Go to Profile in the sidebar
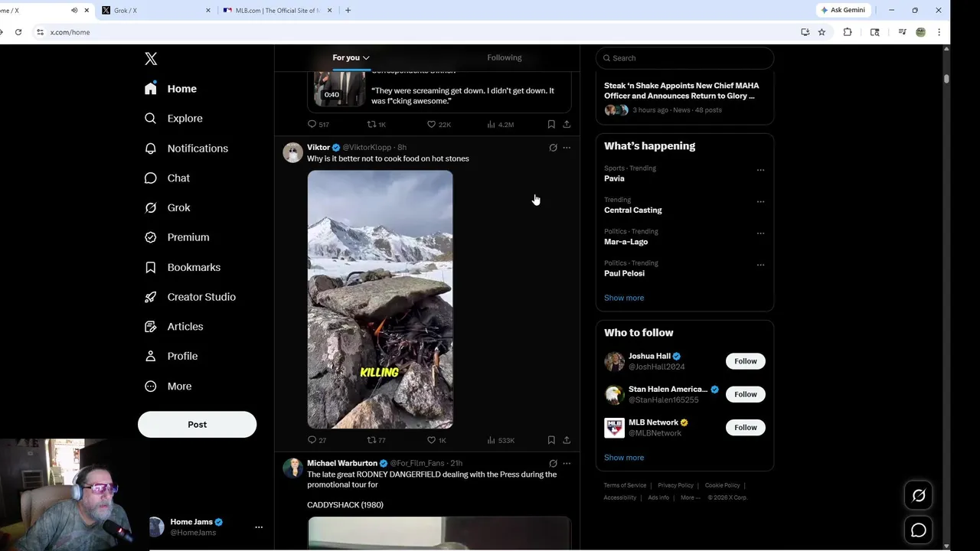 [x=171, y=357]
